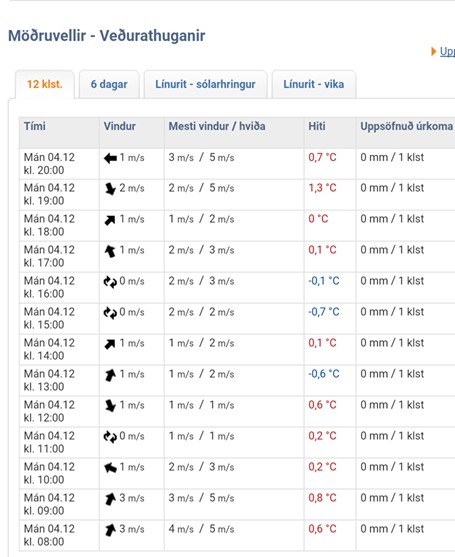Click the orange triangle beside Upp link
The image size is (455, 557).
pyautogui.click(x=433, y=52)
